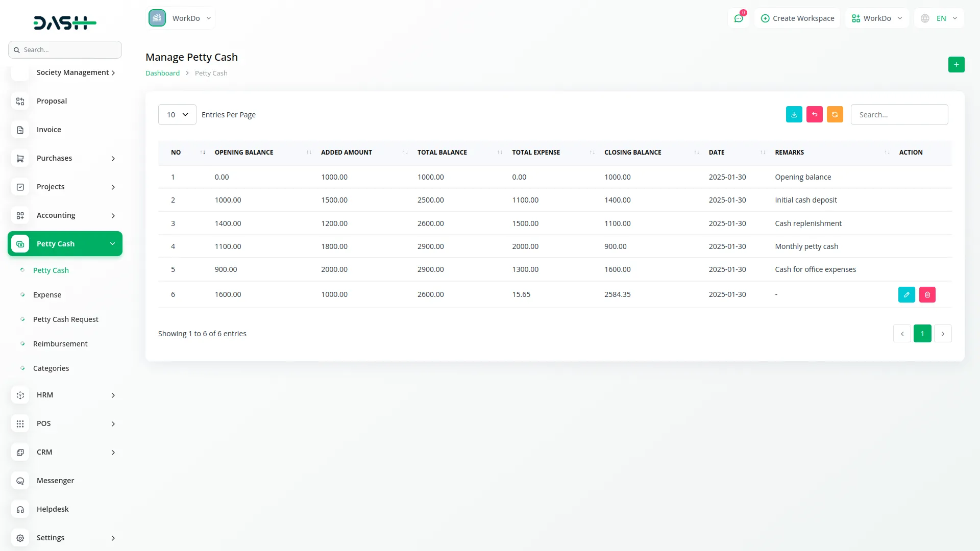This screenshot has height=551, width=980.
Task: Click the chat notifications icon in the top bar
Action: point(739,18)
